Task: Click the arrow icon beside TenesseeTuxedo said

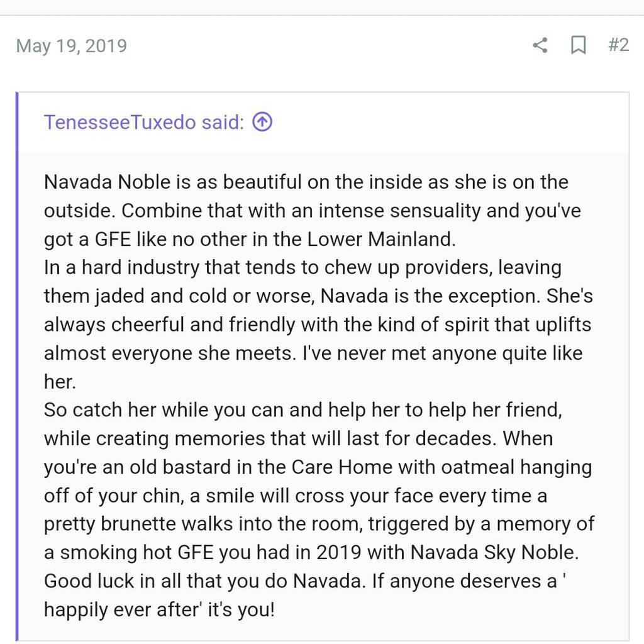Action: pos(262,122)
